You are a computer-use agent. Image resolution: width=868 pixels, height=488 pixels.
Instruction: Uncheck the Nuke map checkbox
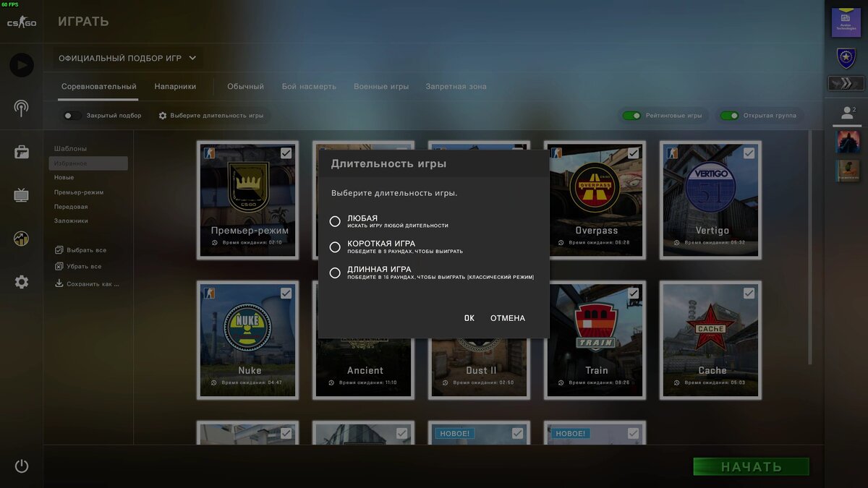286,294
